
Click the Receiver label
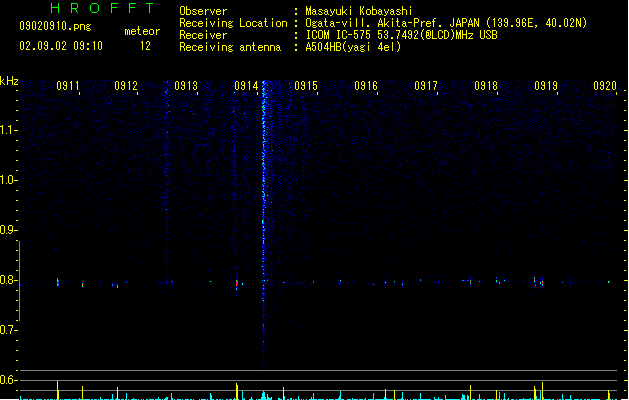(203, 35)
